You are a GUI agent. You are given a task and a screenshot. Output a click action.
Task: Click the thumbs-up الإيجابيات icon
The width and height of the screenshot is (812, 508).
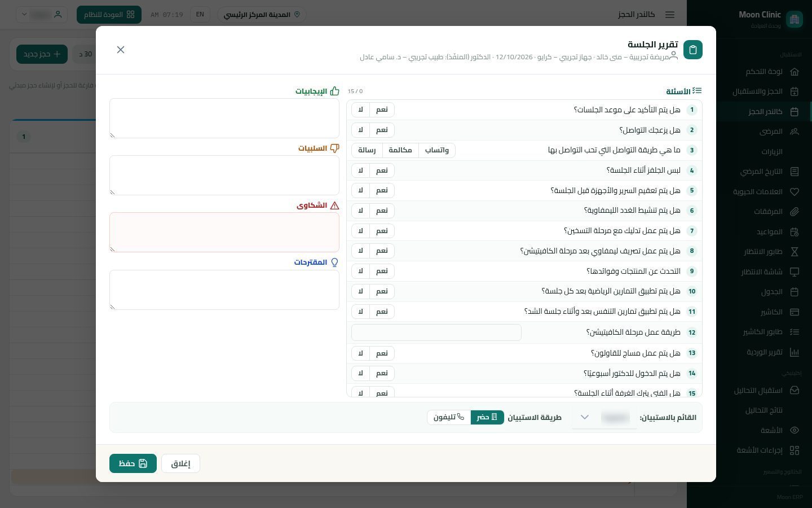tap(334, 91)
